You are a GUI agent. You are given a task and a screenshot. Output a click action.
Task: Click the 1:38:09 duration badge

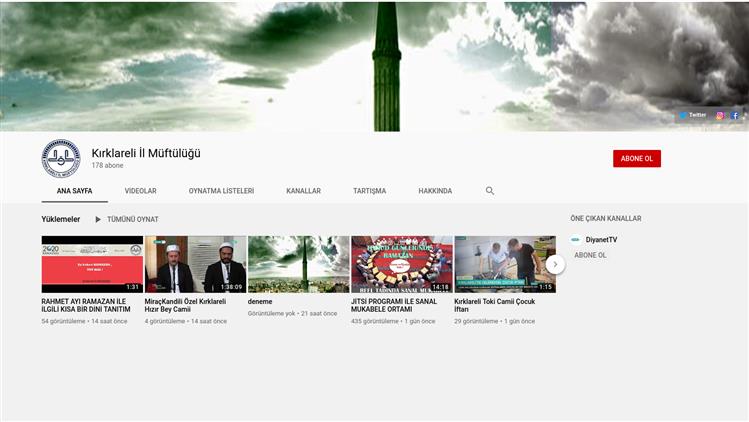pyautogui.click(x=232, y=287)
